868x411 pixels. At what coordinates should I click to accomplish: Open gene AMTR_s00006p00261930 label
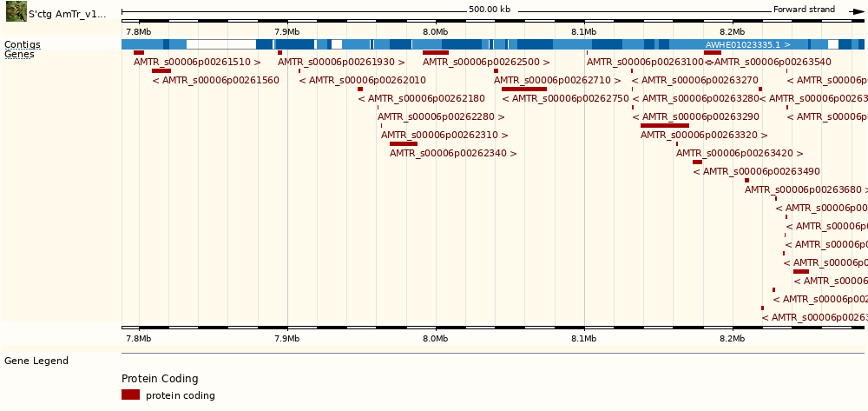pyautogui.click(x=341, y=62)
